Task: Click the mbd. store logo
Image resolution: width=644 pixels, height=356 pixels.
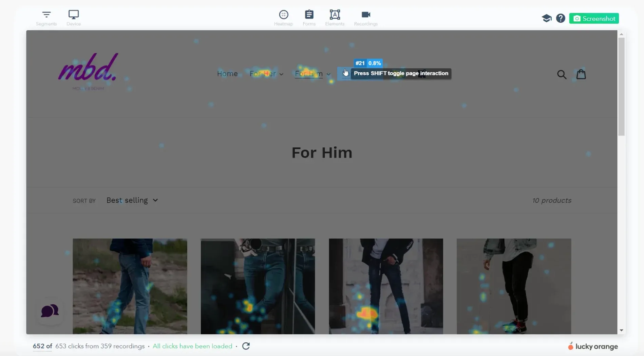Action: pos(88,70)
